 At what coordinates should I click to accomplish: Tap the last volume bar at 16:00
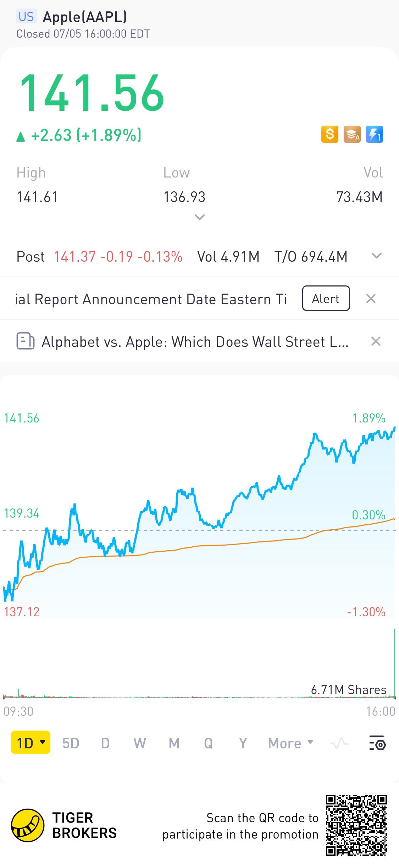(x=394, y=664)
